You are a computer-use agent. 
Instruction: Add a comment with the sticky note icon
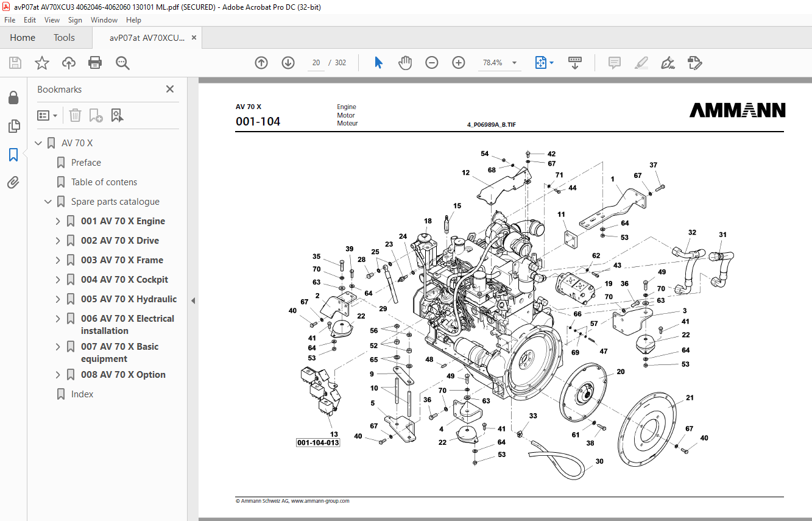(x=615, y=63)
